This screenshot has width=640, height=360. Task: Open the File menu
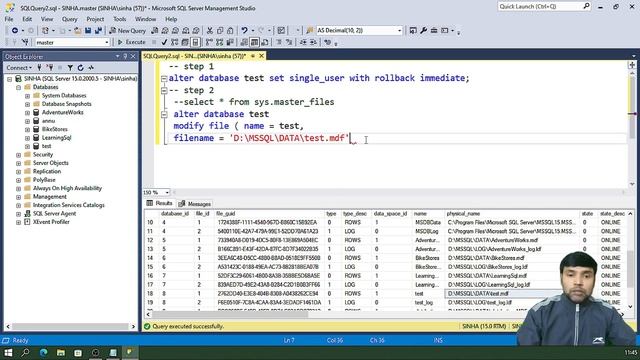[9, 19]
